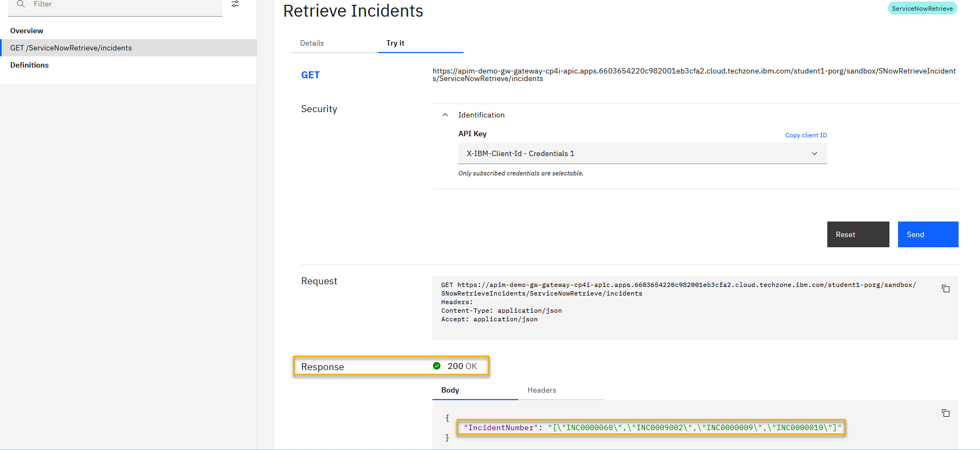The width and height of the screenshot is (980, 450).
Task: Select the response Body tab
Action: tap(450, 390)
